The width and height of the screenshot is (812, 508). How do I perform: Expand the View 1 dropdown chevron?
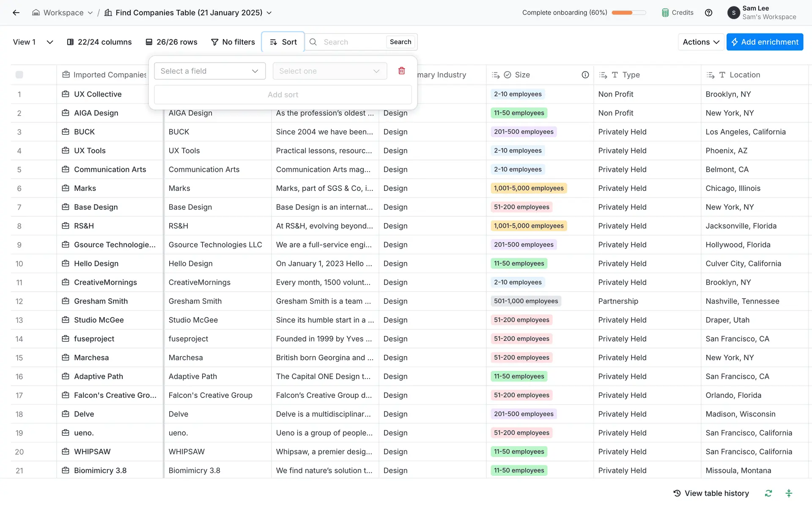pyautogui.click(x=50, y=42)
